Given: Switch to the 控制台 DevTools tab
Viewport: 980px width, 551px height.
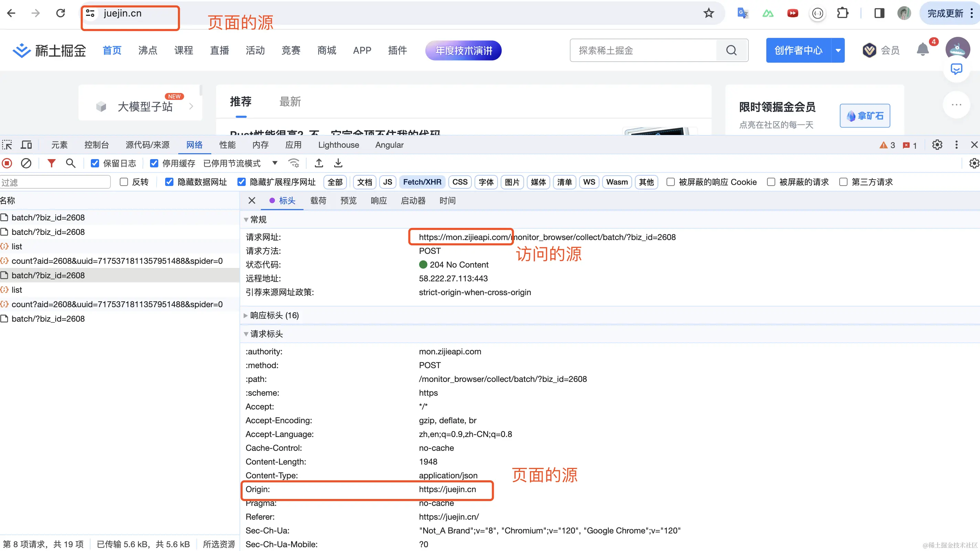Looking at the screenshot, I should 97,145.
